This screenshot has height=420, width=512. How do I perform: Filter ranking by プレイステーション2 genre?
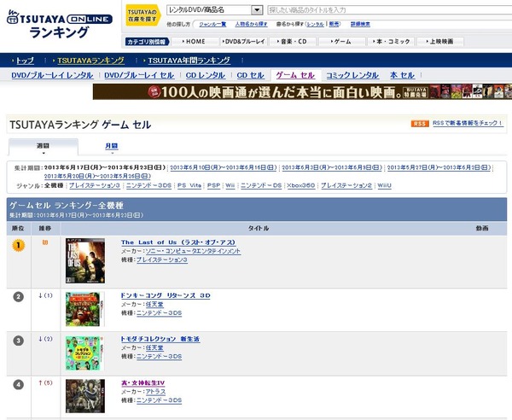346,185
